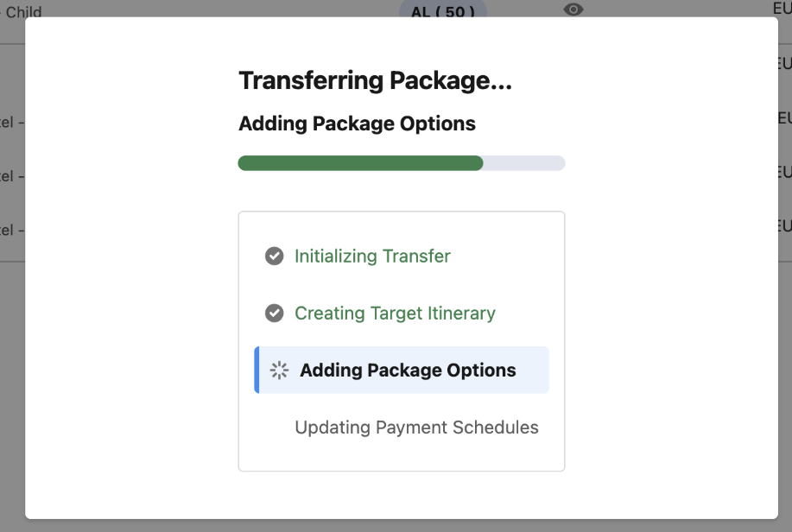Click the checkmark icon beside Creating Target Itinerary
Viewport: 792px width, 532px height.
[x=274, y=313]
